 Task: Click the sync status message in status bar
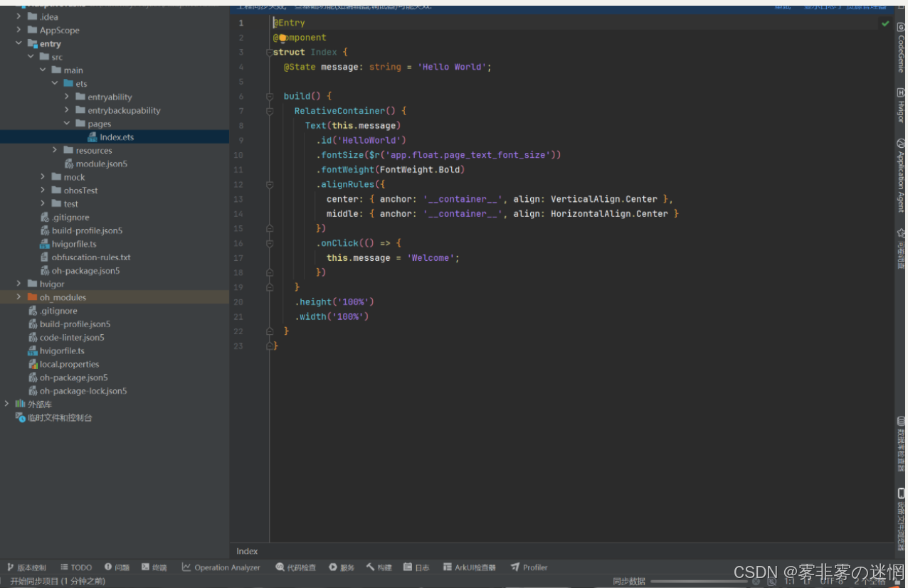pos(57,582)
